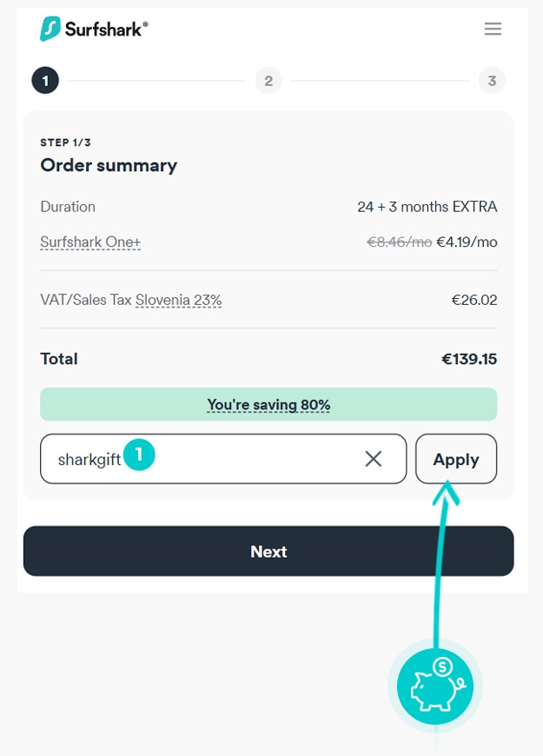Screen dimensions: 543x756
Task: Jump to step 2 indicator
Action: (x=268, y=81)
